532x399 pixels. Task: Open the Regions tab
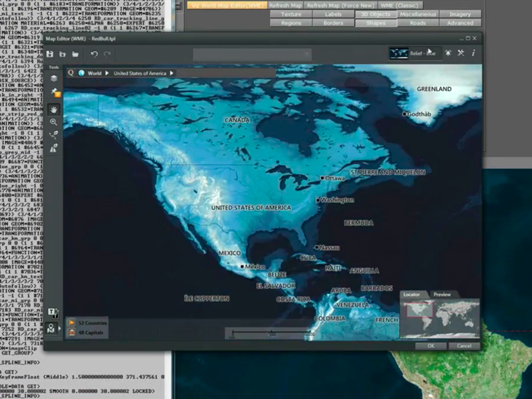tap(291, 23)
